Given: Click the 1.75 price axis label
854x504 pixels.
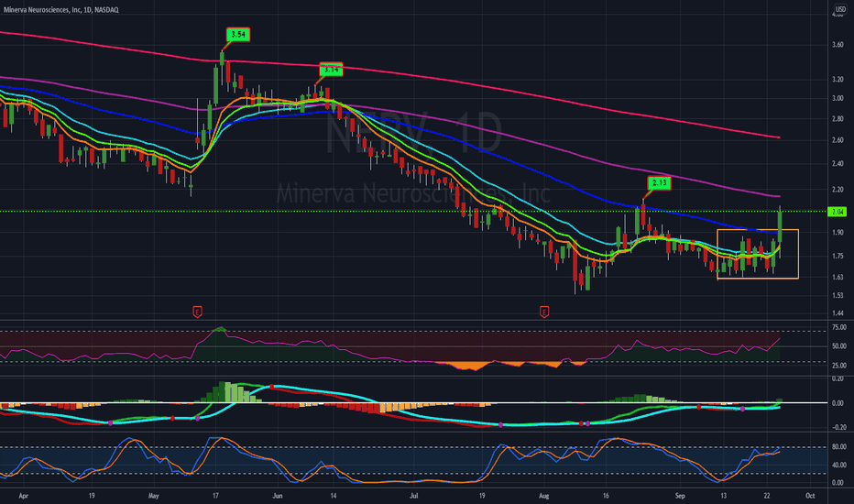Looking at the screenshot, I should click(x=838, y=256).
